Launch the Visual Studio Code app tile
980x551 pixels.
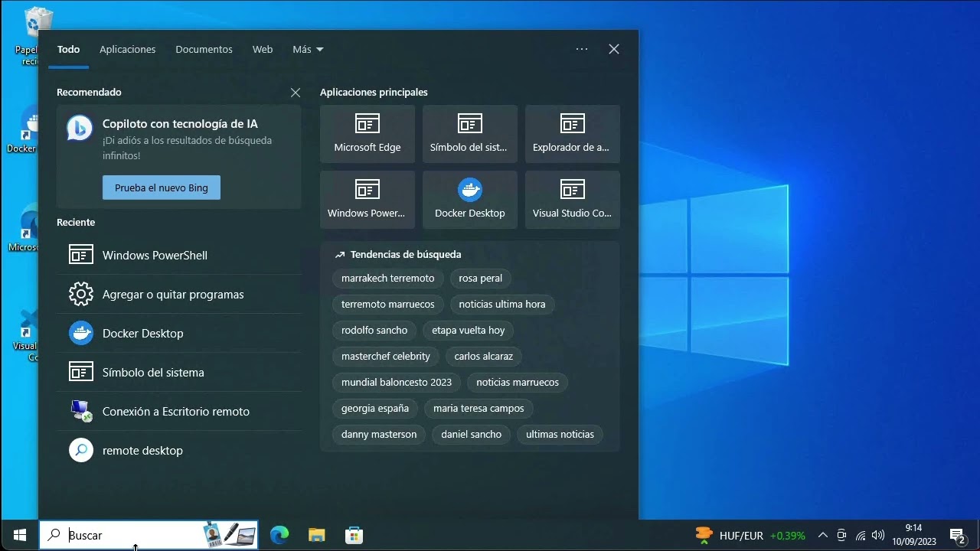point(573,200)
